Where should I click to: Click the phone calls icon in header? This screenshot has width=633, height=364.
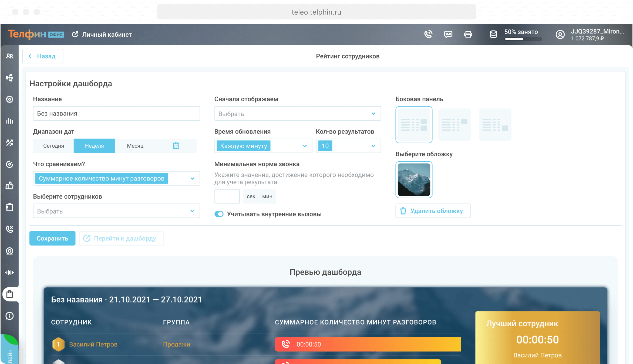coord(428,34)
